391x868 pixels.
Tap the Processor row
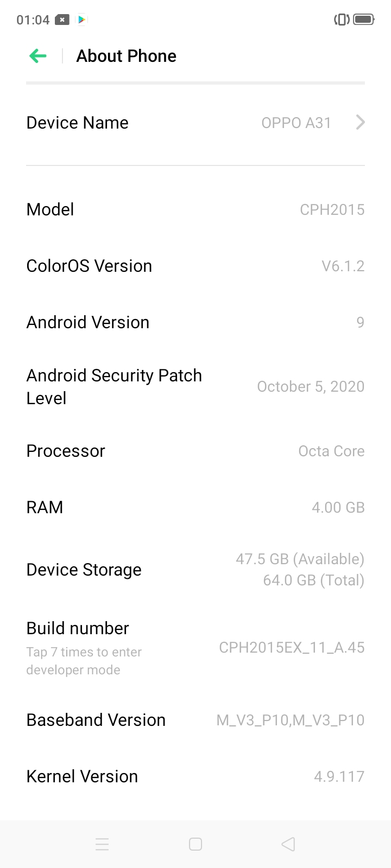195,451
